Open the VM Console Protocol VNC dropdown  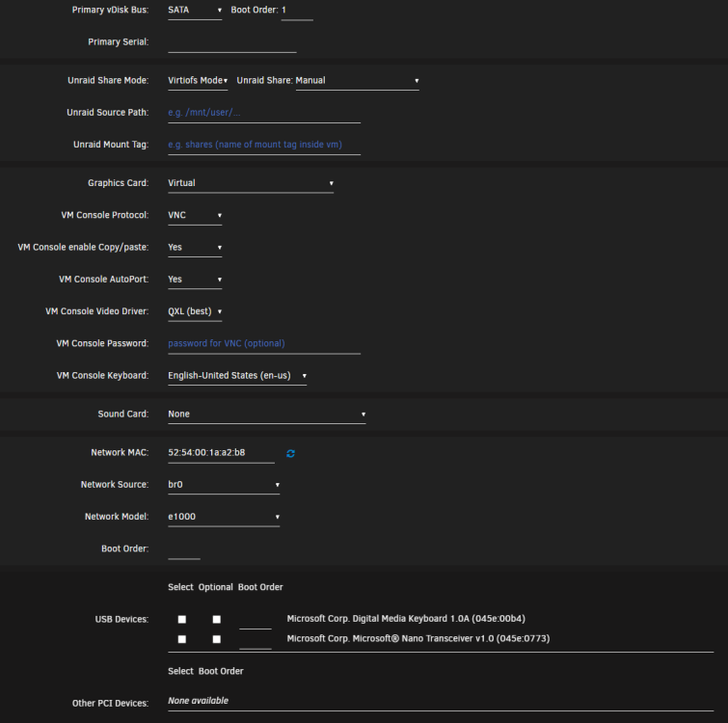click(195, 215)
